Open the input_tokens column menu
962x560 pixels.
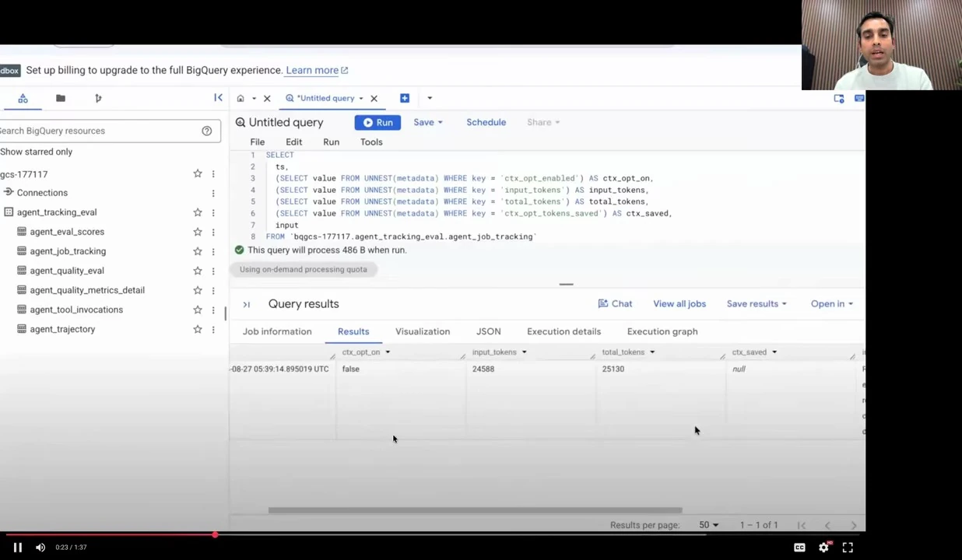click(524, 352)
